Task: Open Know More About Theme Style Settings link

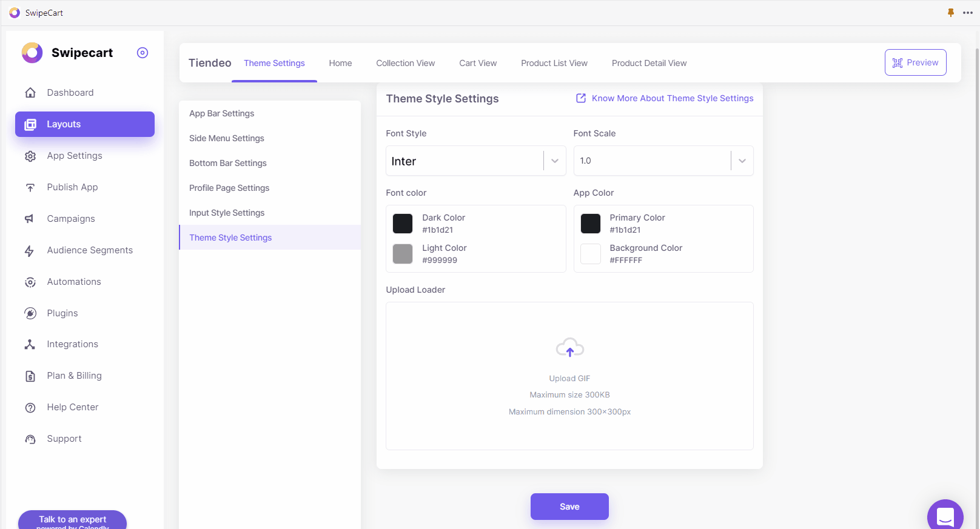Action: [x=673, y=98]
